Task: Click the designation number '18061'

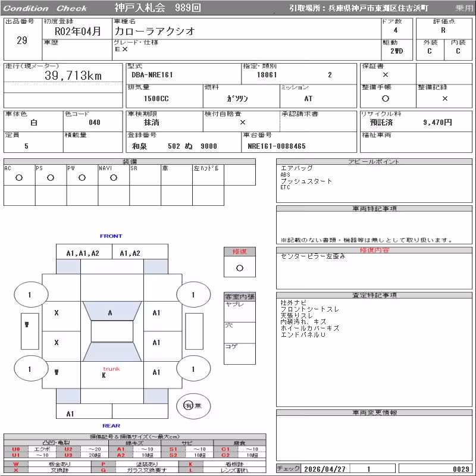Action: [267, 75]
